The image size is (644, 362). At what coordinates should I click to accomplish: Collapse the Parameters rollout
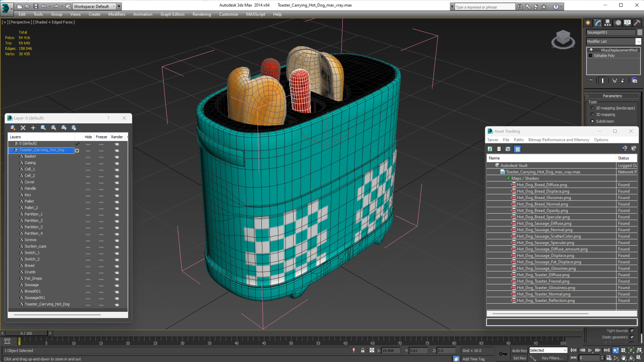coord(612,96)
